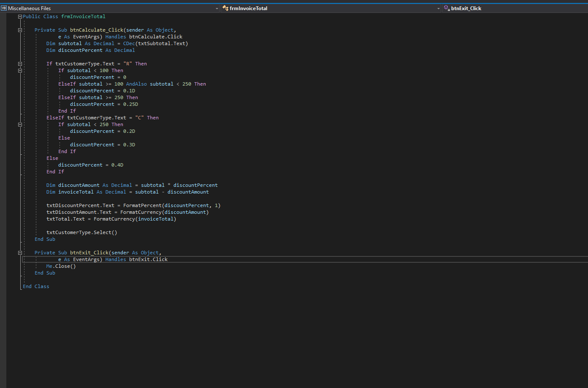Viewport: 588px width, 388px height.
Task: Click the CDec function call
Action: pos(129,43)
